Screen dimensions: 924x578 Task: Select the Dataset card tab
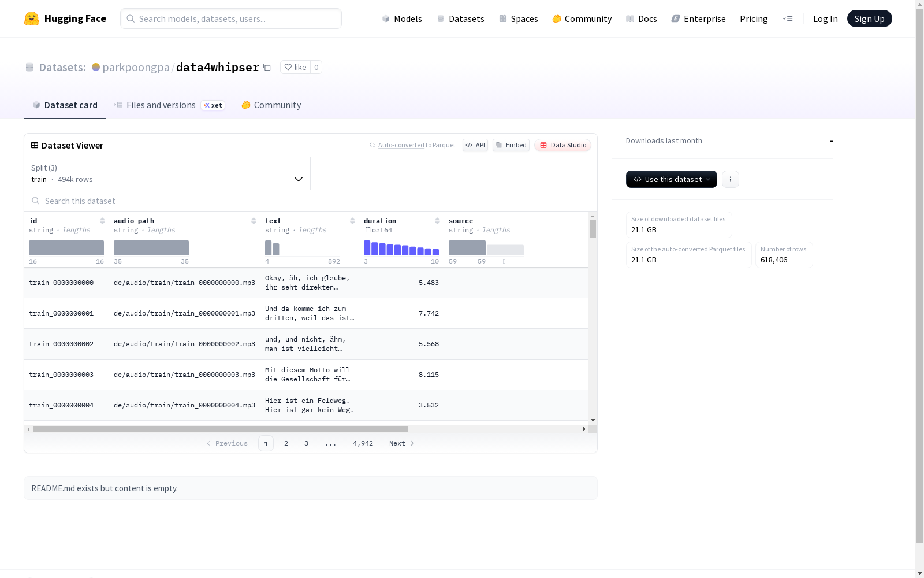click(65, 105)
